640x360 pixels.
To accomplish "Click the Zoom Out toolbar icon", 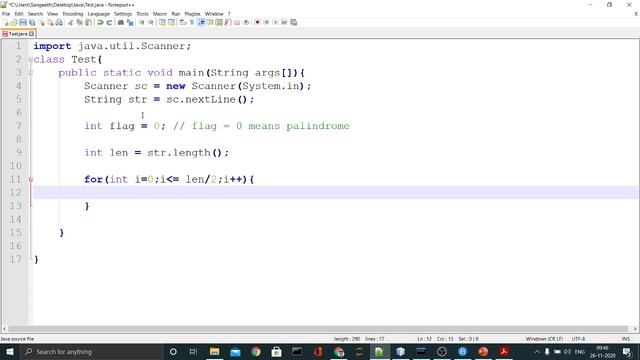I will click(x=151, y=22).
